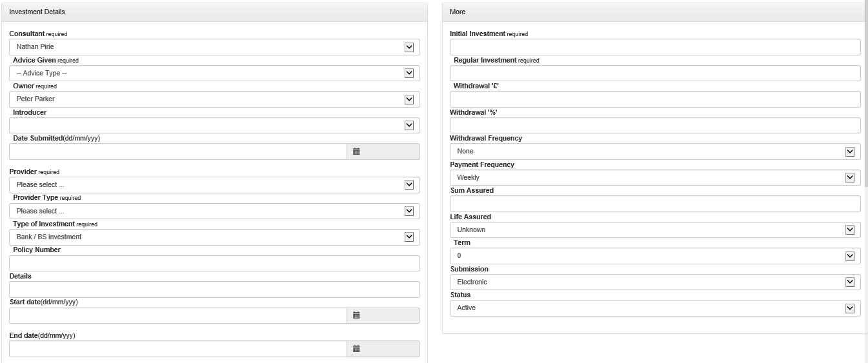This screenshot has height=363, width=868.
Task: Open the Provider Type dropdown
Action: 214,211
